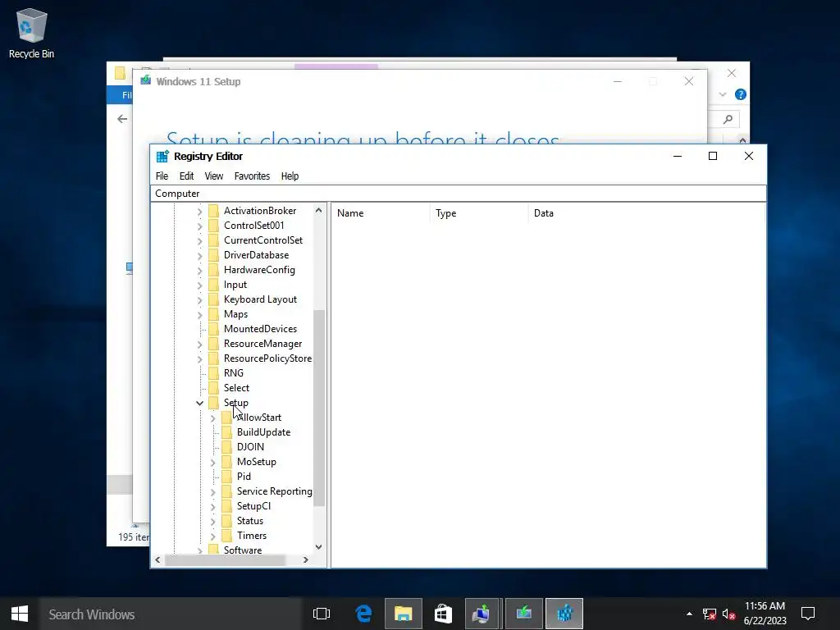Screen dimensions: 840x630
Task: Show hidden tray icons arrow
Action: (x=689, y=614)
